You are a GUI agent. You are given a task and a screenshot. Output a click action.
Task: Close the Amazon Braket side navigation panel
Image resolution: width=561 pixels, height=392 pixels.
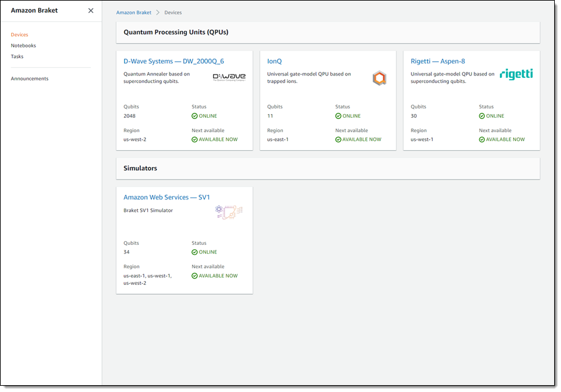91,11
